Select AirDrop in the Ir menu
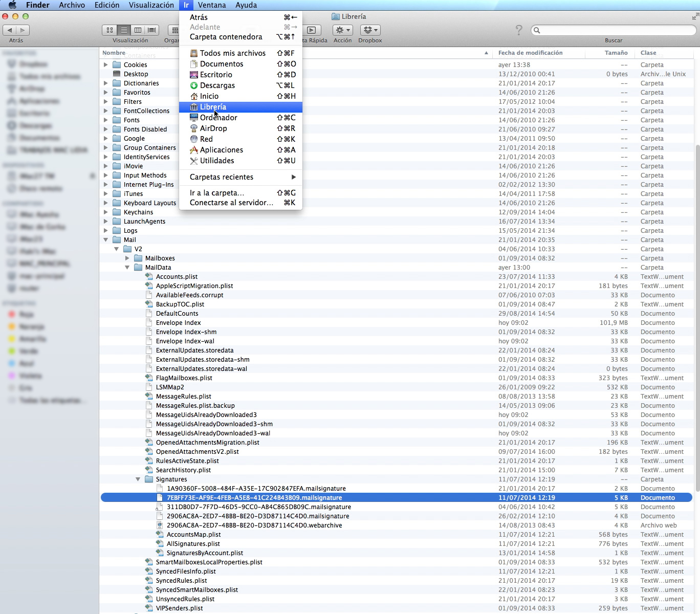 (x=240, y=128)
